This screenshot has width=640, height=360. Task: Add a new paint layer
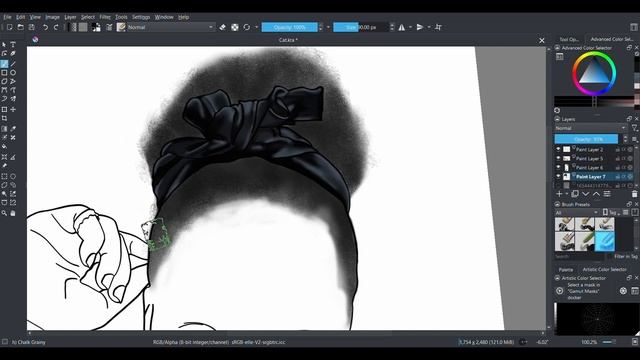pyautogui.click(x=559, y=194)
